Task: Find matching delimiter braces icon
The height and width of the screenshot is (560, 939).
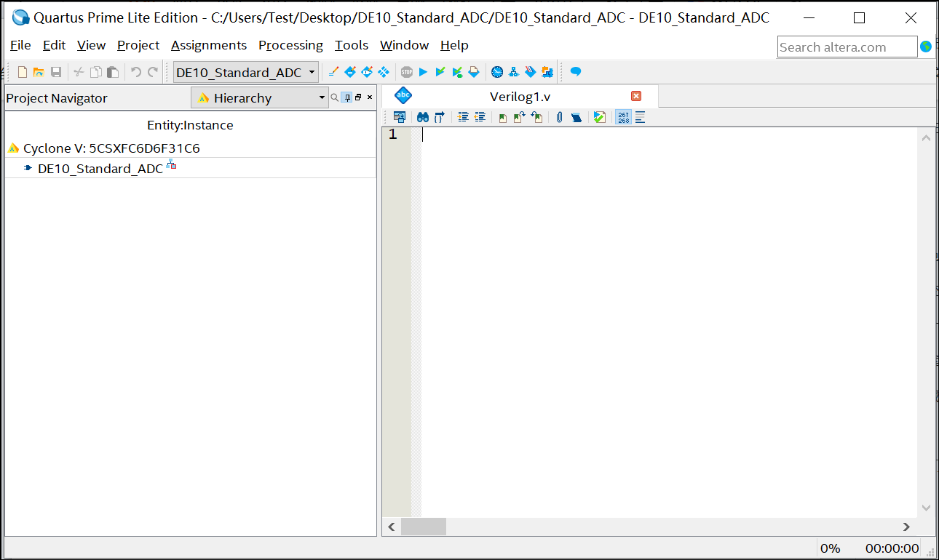Action: tap(440, 117)
